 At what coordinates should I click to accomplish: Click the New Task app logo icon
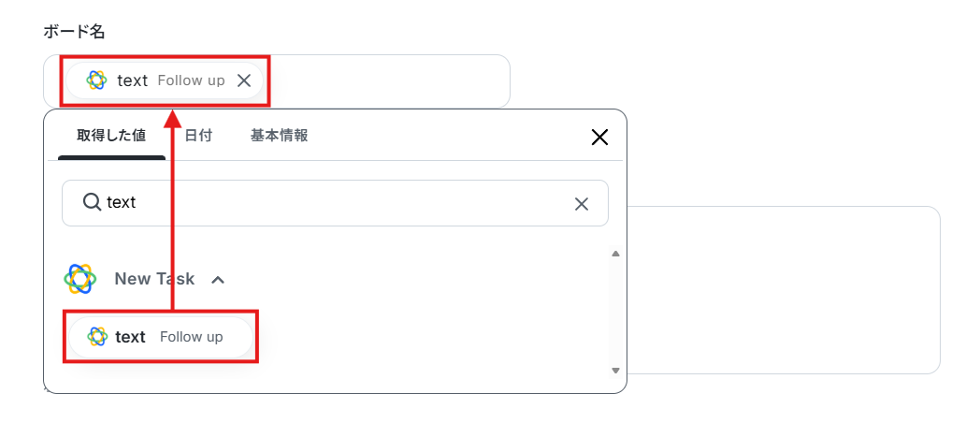coord(80,279)
